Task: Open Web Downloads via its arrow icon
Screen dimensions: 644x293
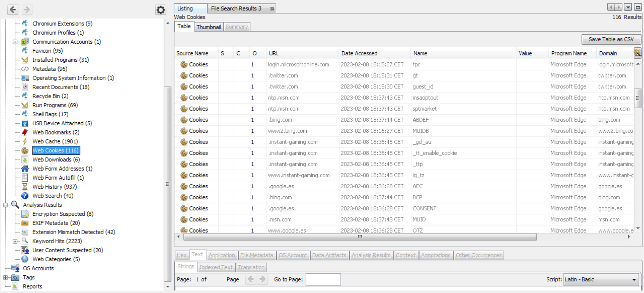Action: point(25,160)
